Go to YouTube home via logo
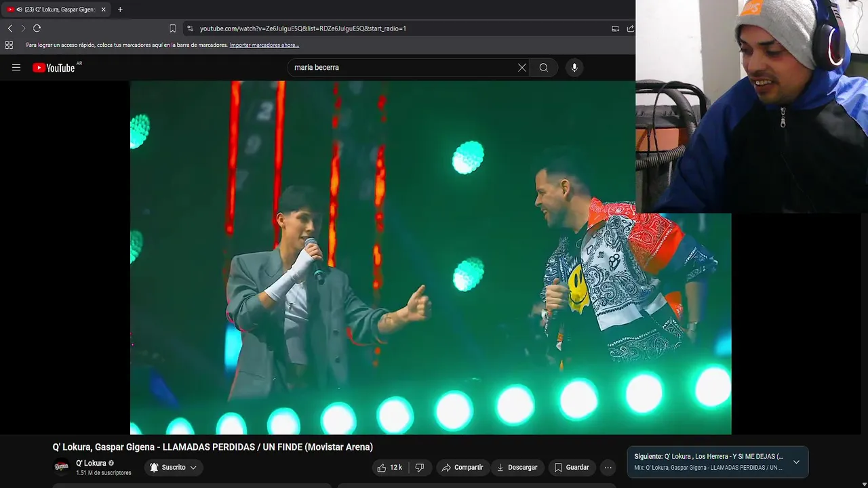 54,67
